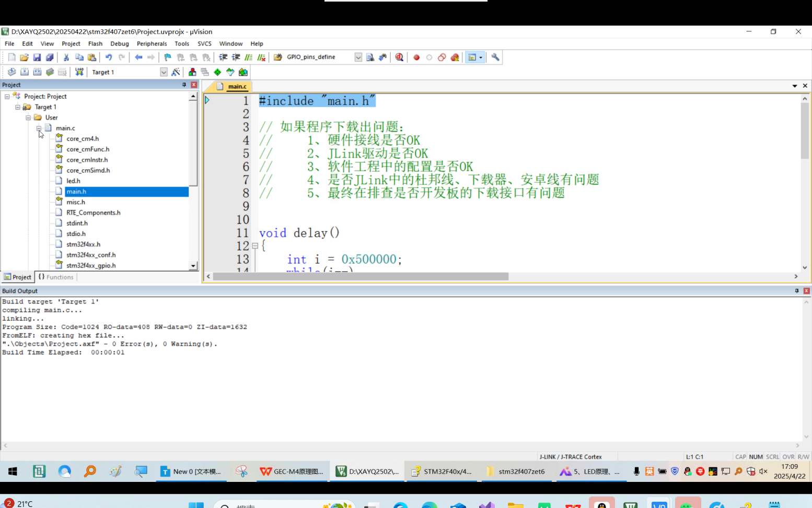The height and width of the screenshot is (508, 812).
Task: Kill all breakpoints in program
Action: (x=455, y=57)
